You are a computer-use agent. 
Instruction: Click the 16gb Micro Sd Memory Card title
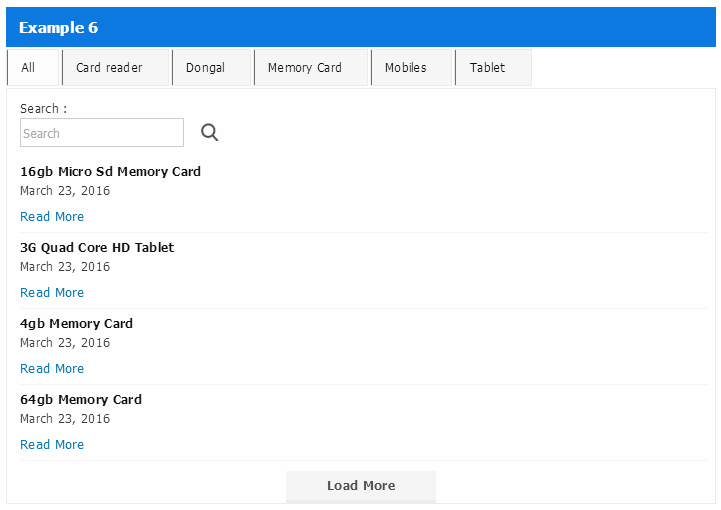click(110, 172)
